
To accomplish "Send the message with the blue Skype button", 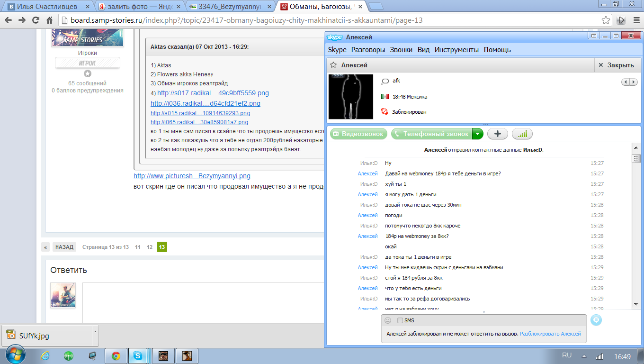I will (x=596, y=320).
